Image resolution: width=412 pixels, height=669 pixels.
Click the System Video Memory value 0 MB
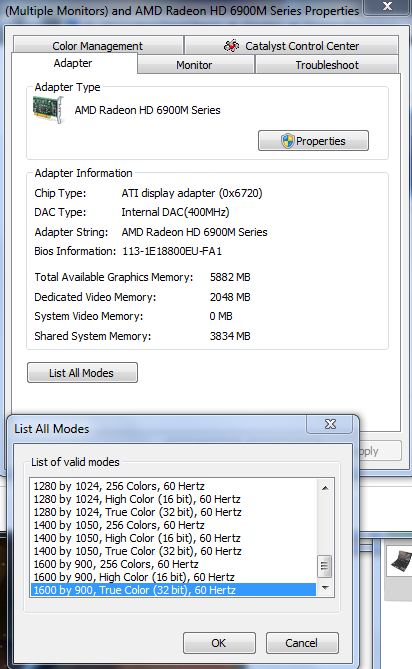[x=221, y=316]
